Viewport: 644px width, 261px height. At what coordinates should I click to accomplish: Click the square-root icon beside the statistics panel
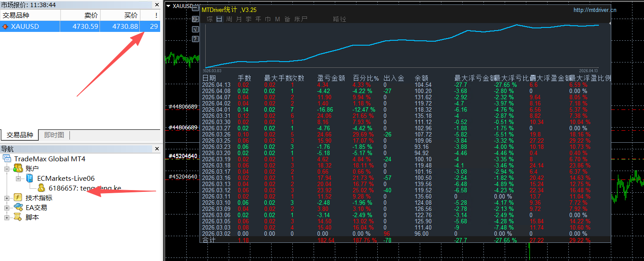point(195,29)
